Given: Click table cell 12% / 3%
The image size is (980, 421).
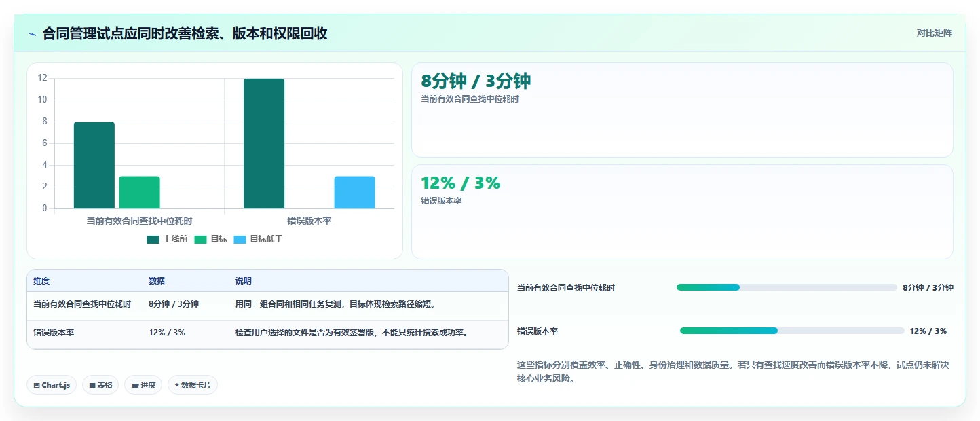Looking at the screenshot, I should (167, 333).
